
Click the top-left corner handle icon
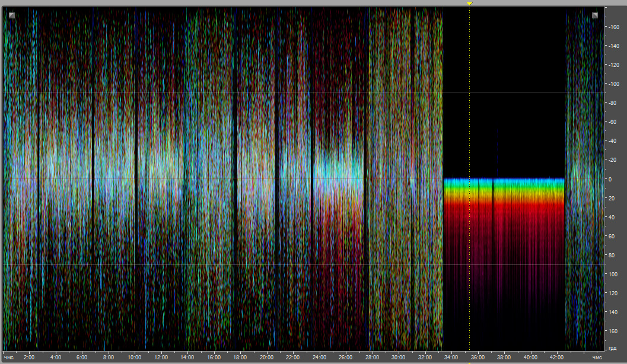pos(11,15)
